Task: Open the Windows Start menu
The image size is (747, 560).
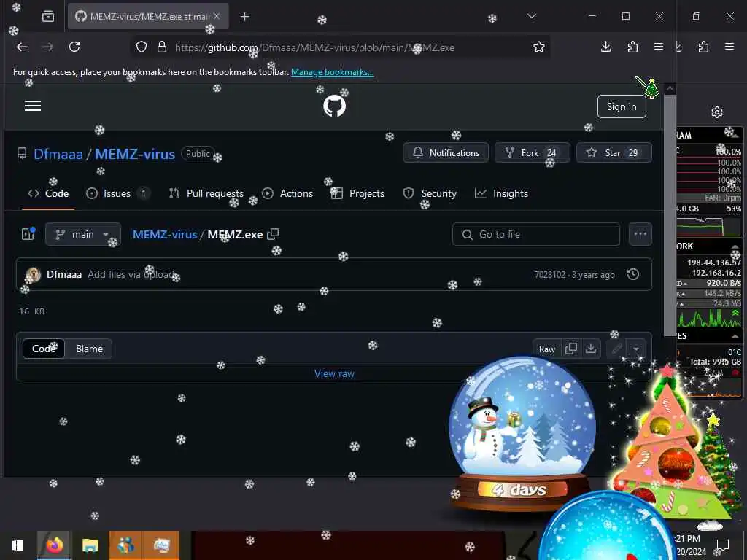Action: [18, 545]
